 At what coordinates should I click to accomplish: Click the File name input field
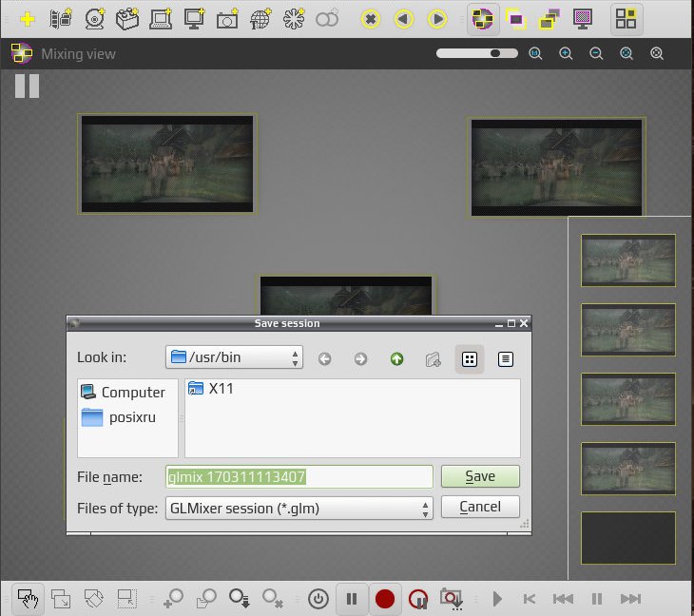pyautogui.click(x=299, y=476)
